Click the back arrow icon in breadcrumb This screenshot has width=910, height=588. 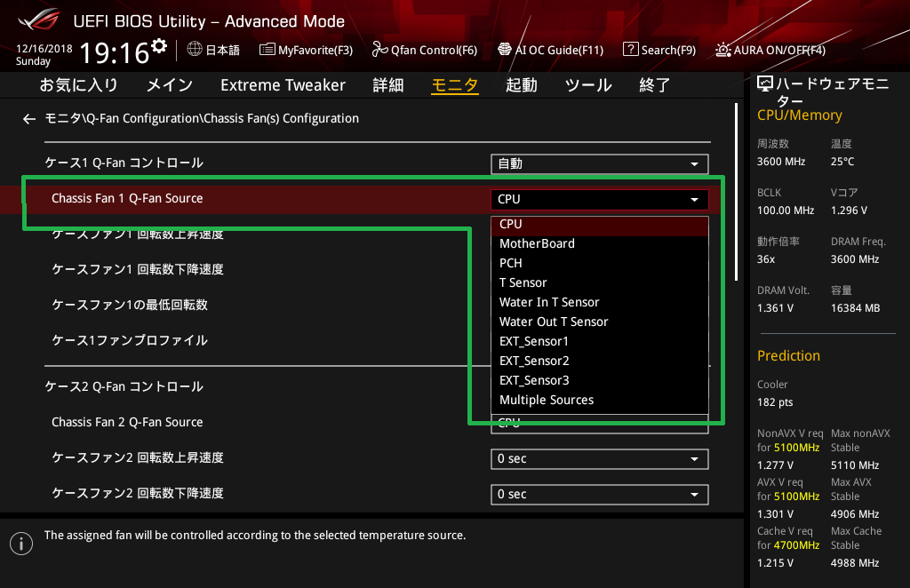point(29,119)
